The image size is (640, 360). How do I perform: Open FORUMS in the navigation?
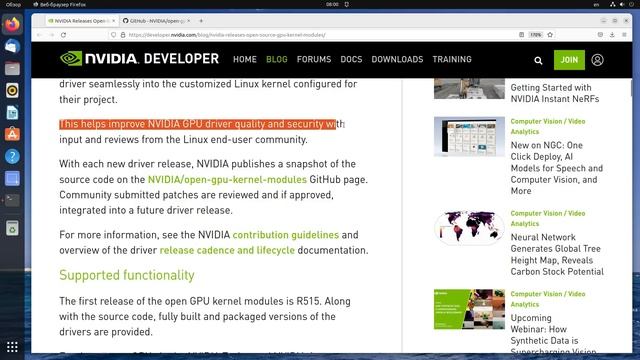click(x=314, y=60)
